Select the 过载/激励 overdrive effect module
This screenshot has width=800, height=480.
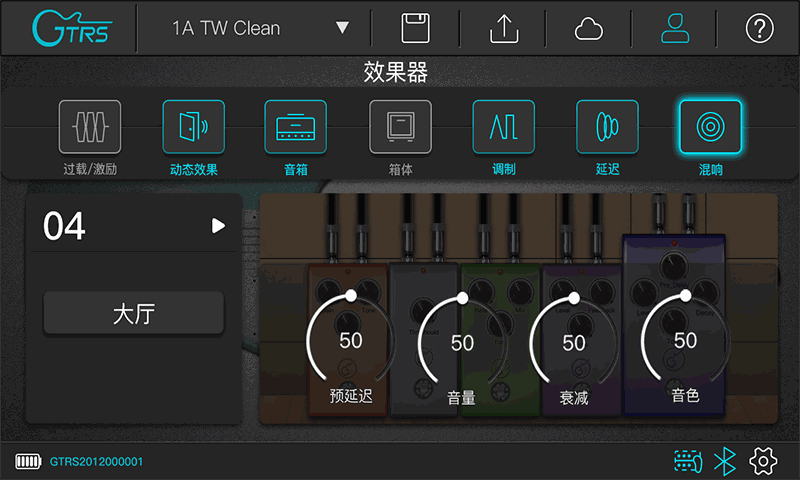pyautogui.click(x=90, y=127)
